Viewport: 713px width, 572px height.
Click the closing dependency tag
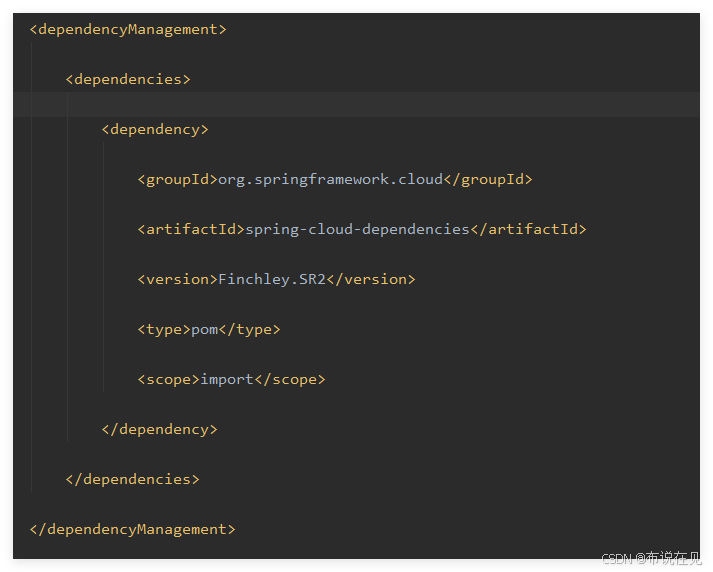pyautogui.click(x=159, y=430)
